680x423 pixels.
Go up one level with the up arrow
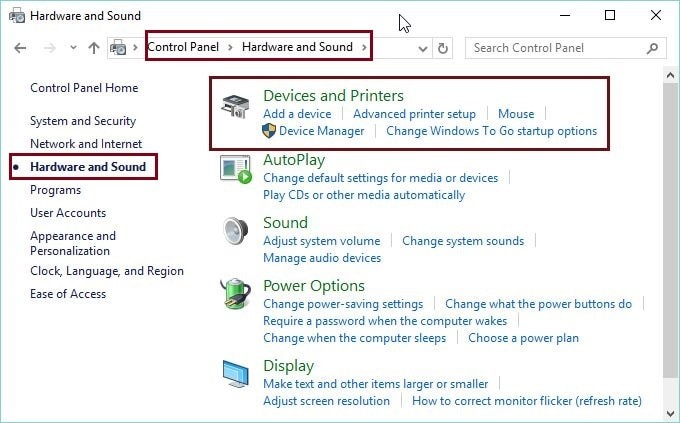coord(94,48)
